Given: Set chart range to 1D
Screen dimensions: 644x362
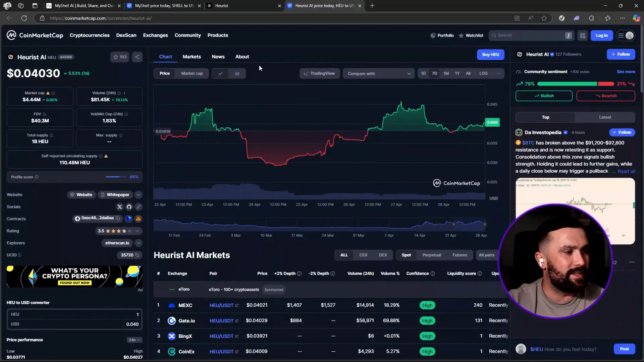Looking at the screenshot, I should (x=424, y=73).
